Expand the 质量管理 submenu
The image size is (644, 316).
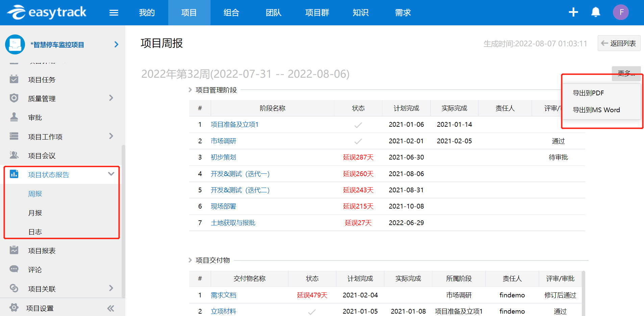click(111, 98)
